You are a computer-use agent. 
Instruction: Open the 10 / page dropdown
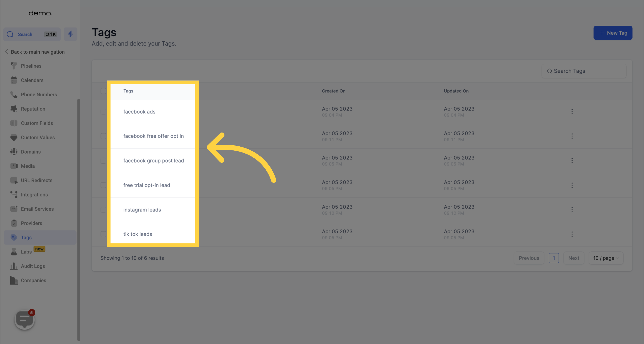point(606,258)
